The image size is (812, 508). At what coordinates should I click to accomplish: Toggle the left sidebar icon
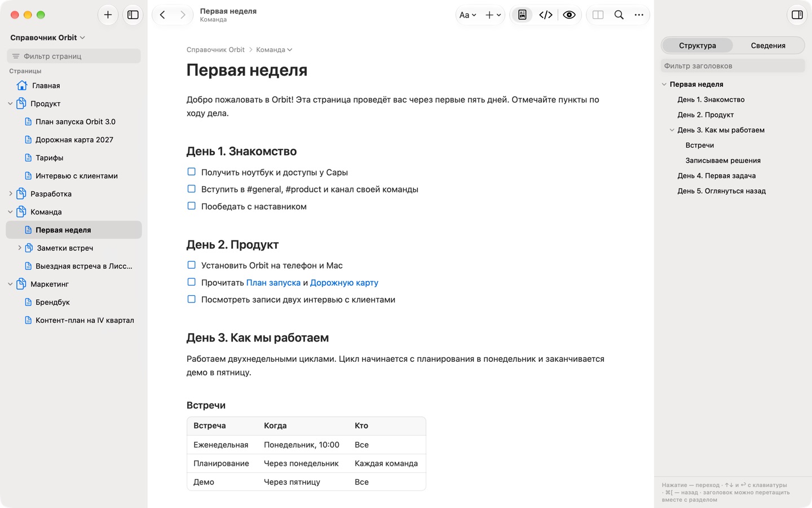coord(133,15)
